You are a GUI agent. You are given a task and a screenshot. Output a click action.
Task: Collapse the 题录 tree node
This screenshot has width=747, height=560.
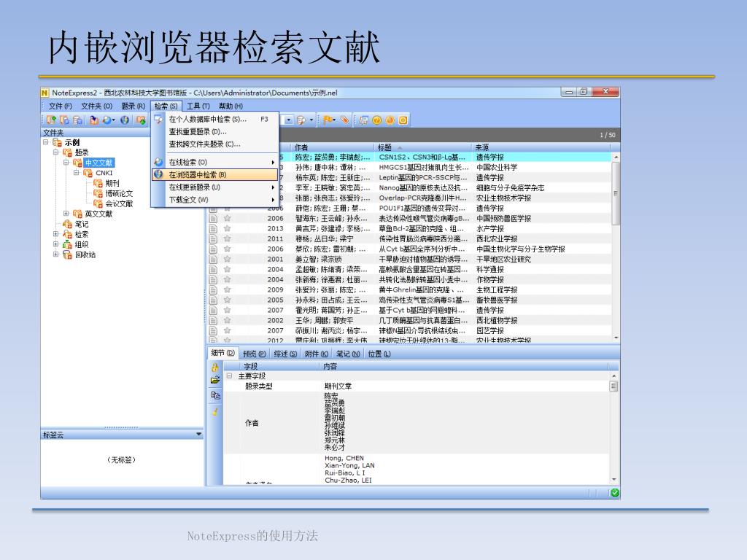click(55, 152)
